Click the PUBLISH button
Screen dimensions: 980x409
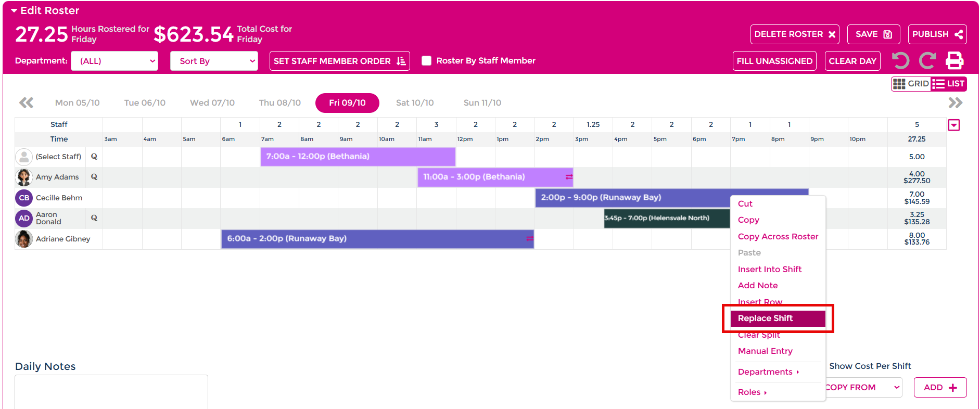coord(937,34)
